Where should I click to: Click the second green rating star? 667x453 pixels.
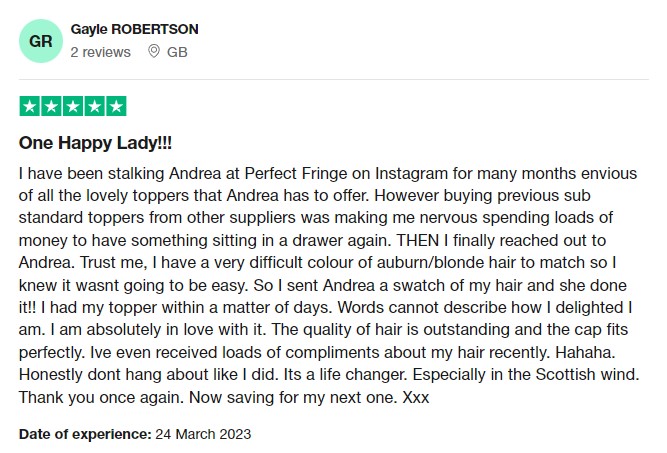(51, 106)
